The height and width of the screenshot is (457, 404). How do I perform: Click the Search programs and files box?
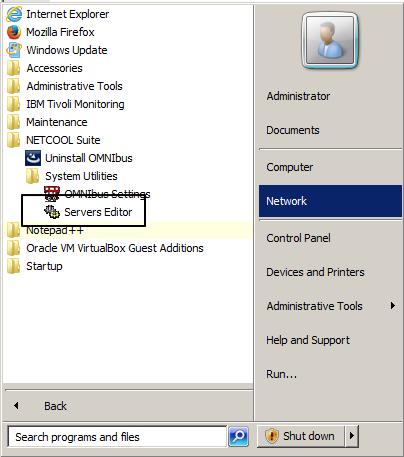pos(117,437)
